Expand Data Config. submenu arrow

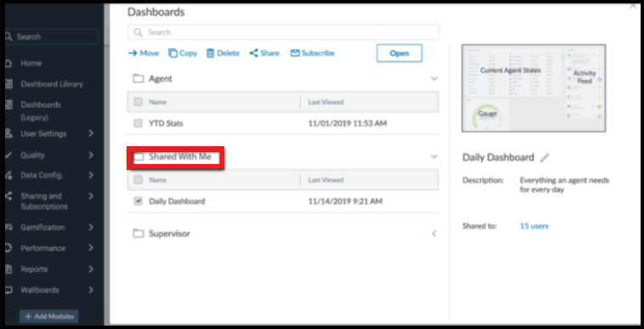click(x=91, y=175)
